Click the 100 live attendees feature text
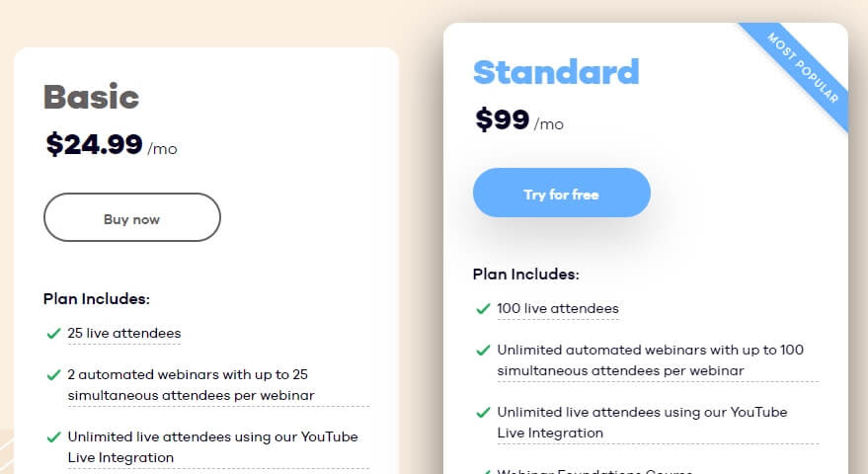Image resolution: width=868 pixels, height=474 pixels. [557, 309]
